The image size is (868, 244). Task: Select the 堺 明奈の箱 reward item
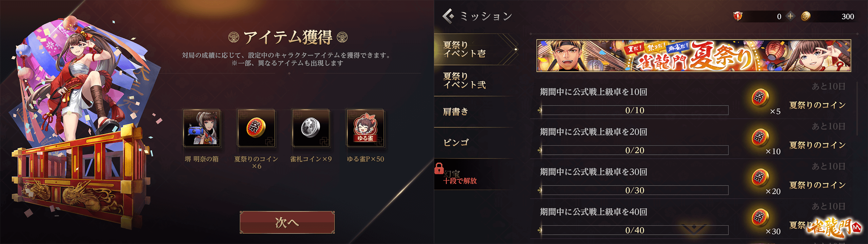point(202,128)
